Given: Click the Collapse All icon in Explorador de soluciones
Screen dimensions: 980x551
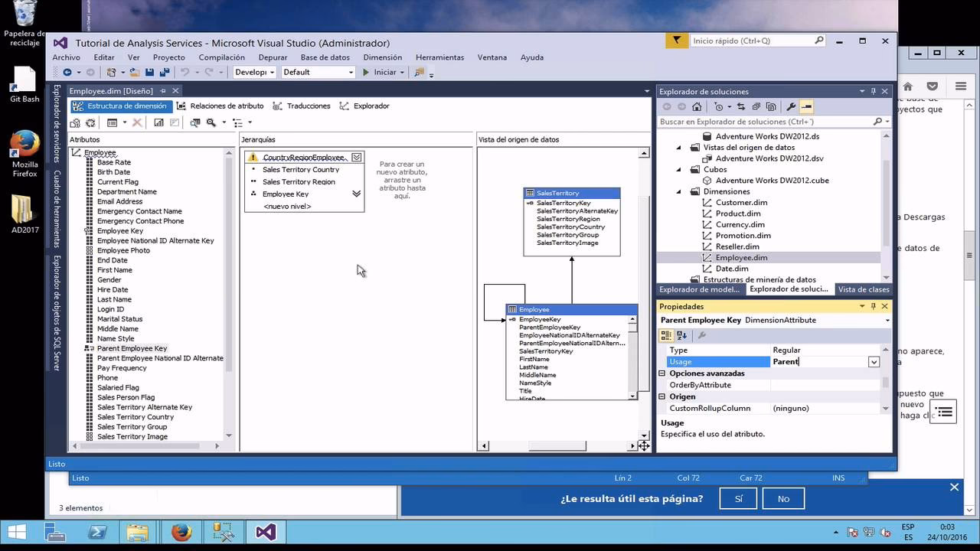Looking at the screenshot, I should point(756,106).
